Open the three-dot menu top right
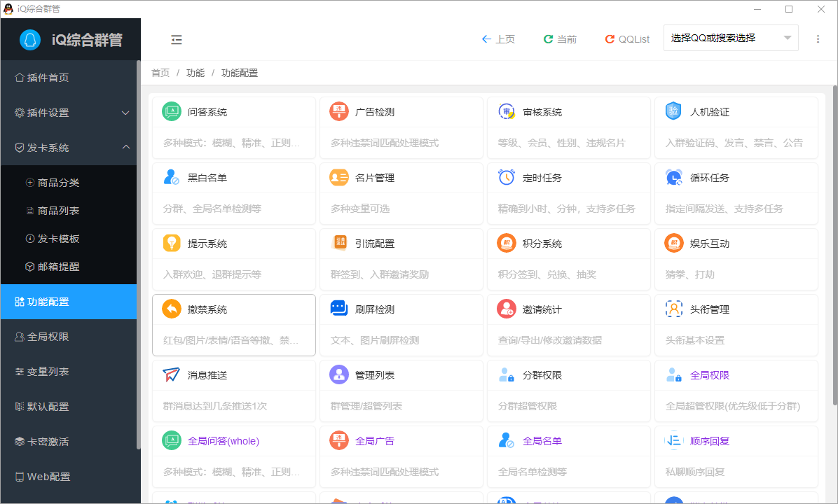Viewport: 838px width, 504px height. coord(818,39)
